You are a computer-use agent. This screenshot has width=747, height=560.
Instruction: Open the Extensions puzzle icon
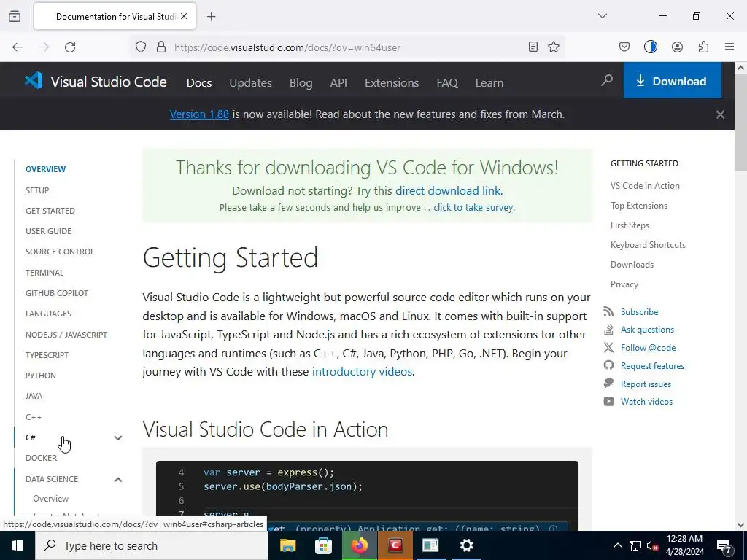click(703, 47)
